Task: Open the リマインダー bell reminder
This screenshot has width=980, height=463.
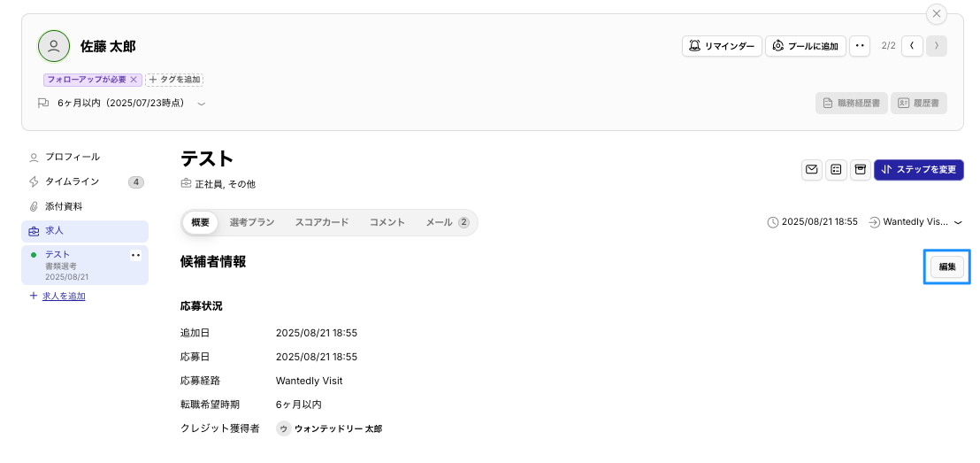Action: (x=722, y=46)
